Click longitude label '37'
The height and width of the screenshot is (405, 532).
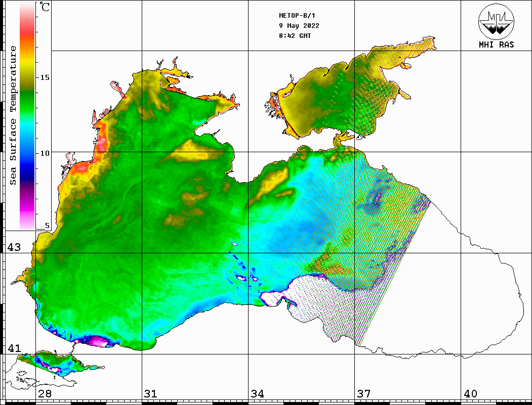click(x=364, y=393)
